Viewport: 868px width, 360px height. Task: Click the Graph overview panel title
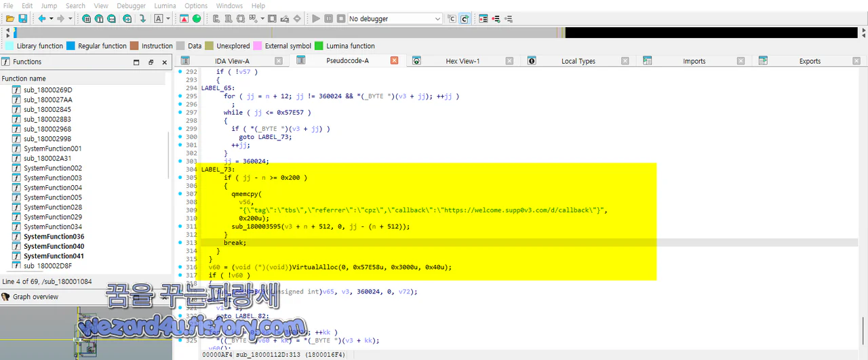(35, 297)
